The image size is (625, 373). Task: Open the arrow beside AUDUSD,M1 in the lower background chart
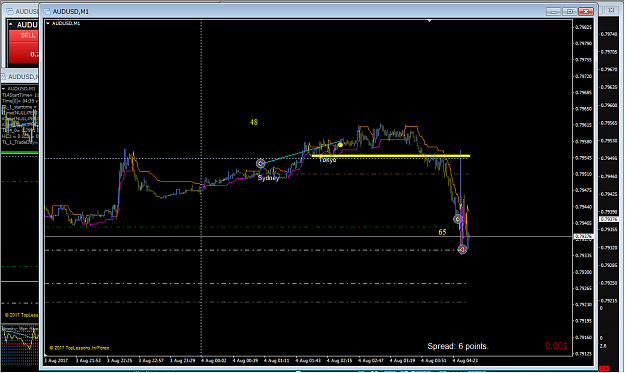coord(4,88)
